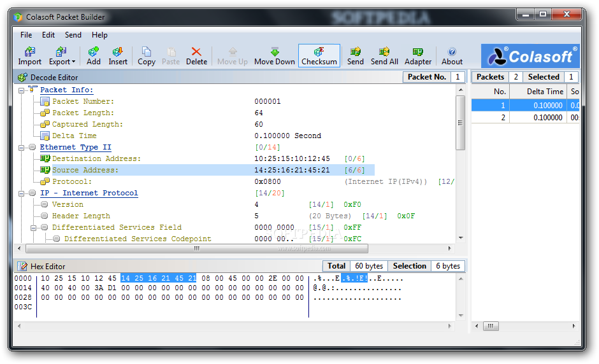The image size is (599, 364).
Task: Click the Import toolbar icon
Action: [29, 52]
